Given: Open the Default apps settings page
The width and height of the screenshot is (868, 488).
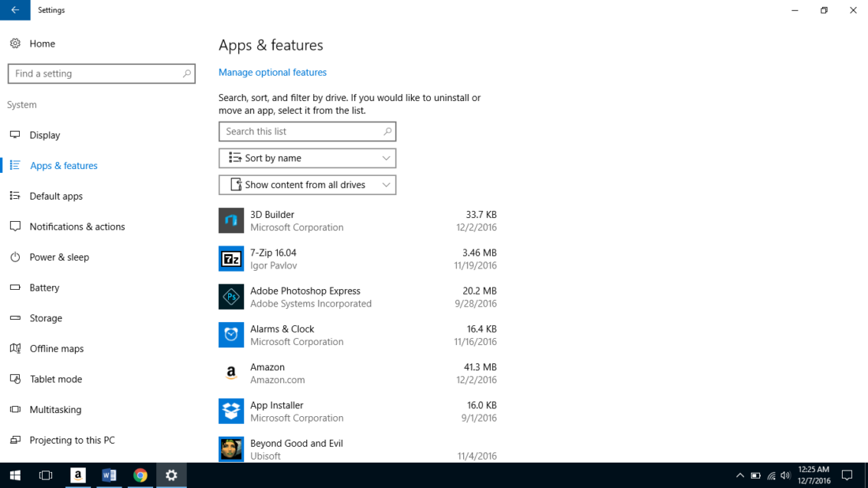Looking at the screenshot, I should 56,196.
